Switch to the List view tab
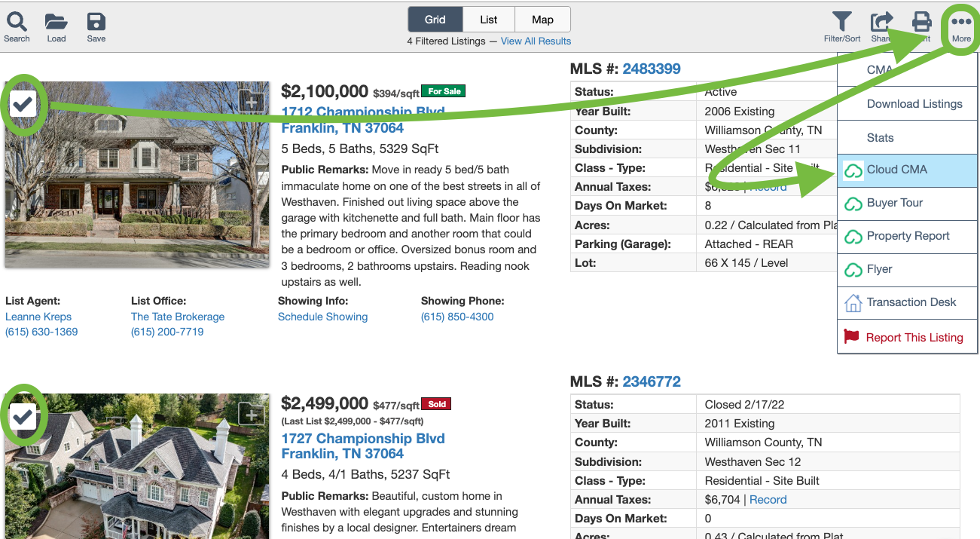Image resolution: width=980 pixels, height=539 pixels. pos(488,20)
